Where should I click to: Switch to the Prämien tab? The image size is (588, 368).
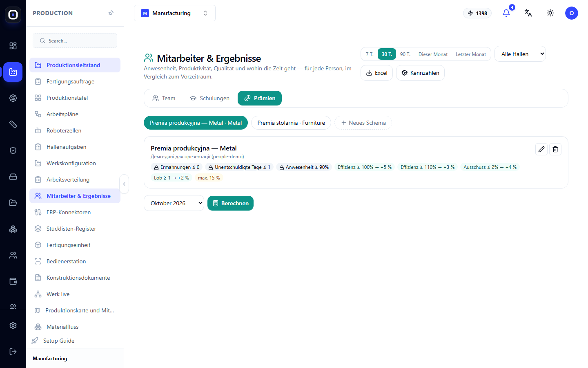tap(260, 98)
